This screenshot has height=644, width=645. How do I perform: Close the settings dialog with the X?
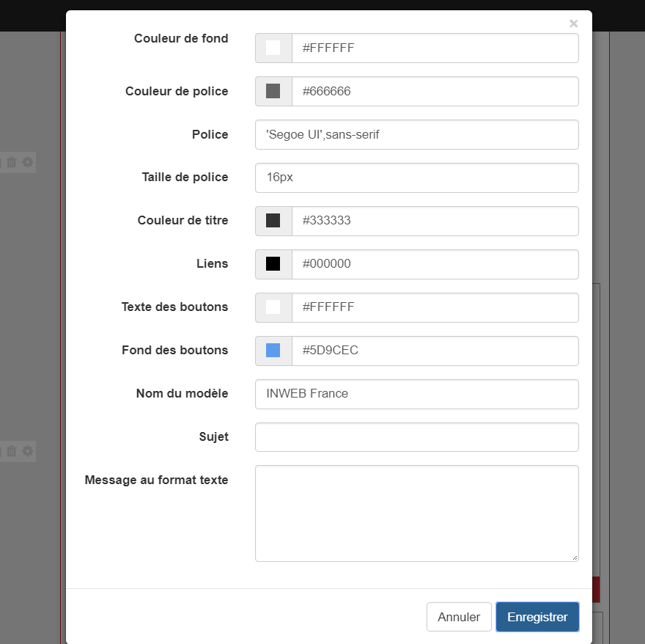[x=573, y=23]
